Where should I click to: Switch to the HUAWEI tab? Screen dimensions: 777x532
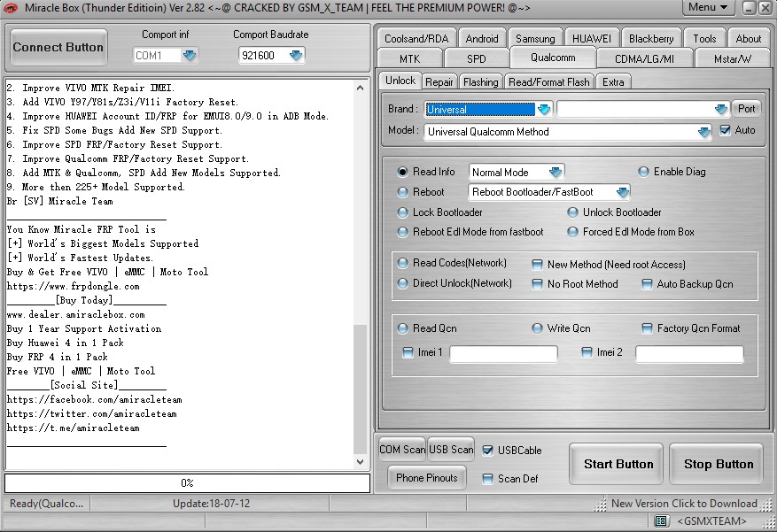[592, 39]
